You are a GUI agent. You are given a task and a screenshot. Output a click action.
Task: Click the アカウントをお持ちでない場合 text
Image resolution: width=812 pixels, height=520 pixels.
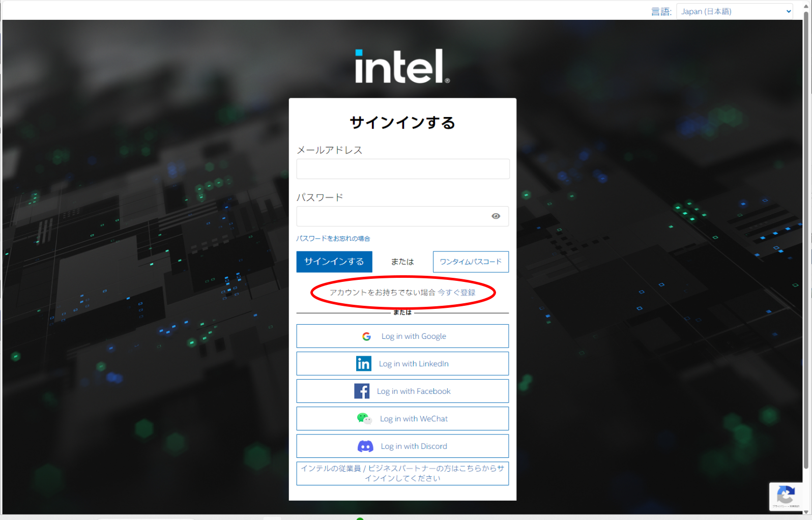tap(382, 293)
